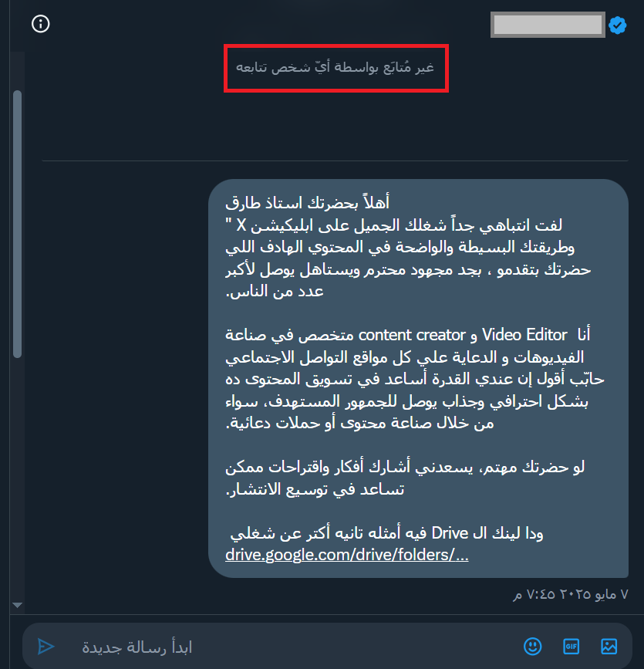This screenshot has width=644, height=669.
Task: Click 'content creator' text in the message
Action: click(x=412, y=335)
